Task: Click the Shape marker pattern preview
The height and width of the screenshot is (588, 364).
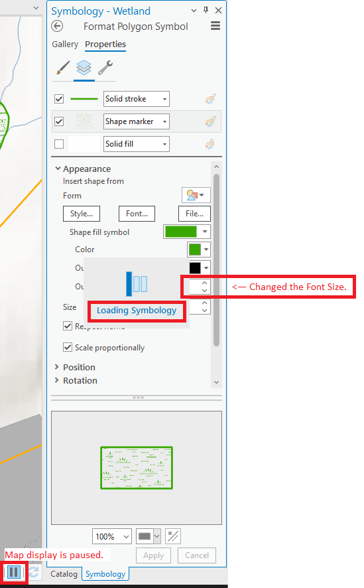Action: (84, 121)
